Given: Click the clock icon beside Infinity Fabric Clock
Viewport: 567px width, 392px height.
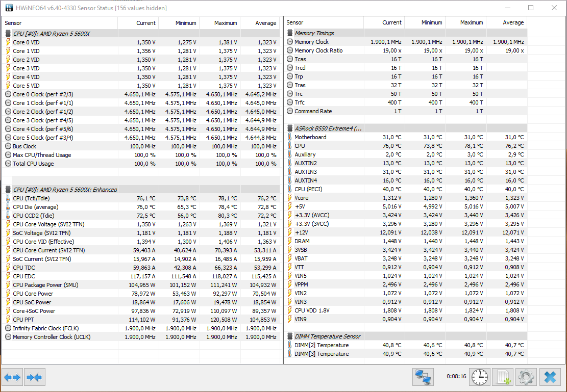Looking at the screenshot, I should [8, 328].
